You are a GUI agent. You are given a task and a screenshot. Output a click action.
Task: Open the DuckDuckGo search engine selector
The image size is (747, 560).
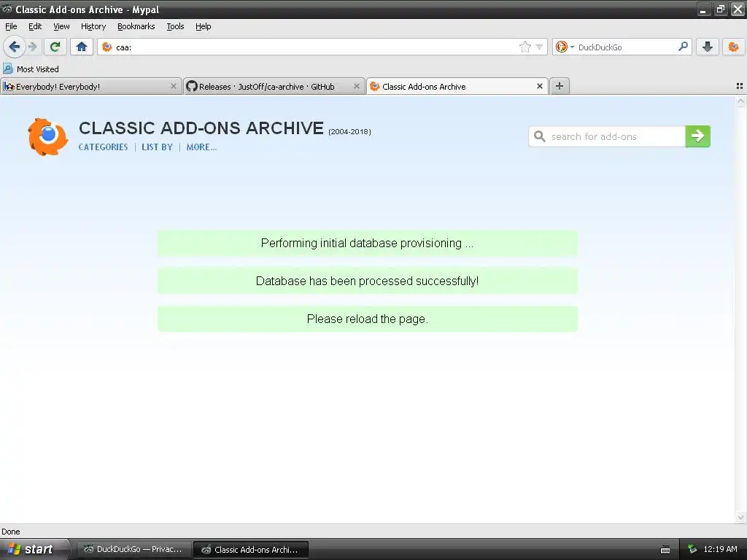pyautogui.click(x=565, y=47)
